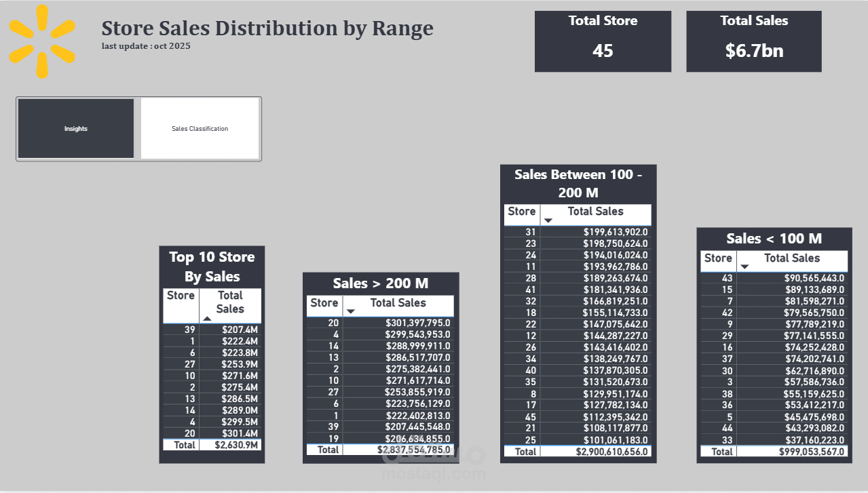Click the $81,598,271.0 value for store 7
868x493 pixels.
814,301
